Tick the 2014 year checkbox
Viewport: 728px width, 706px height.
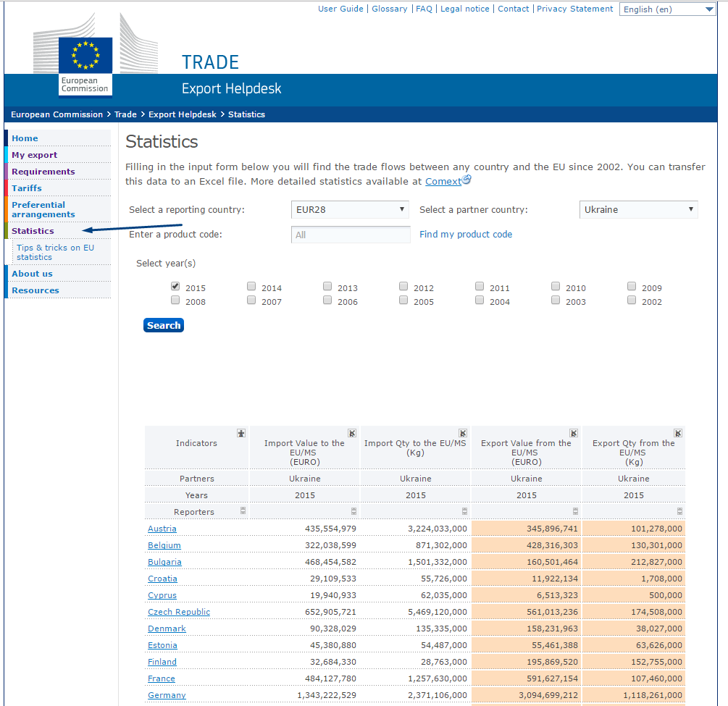tap(251, 287)
